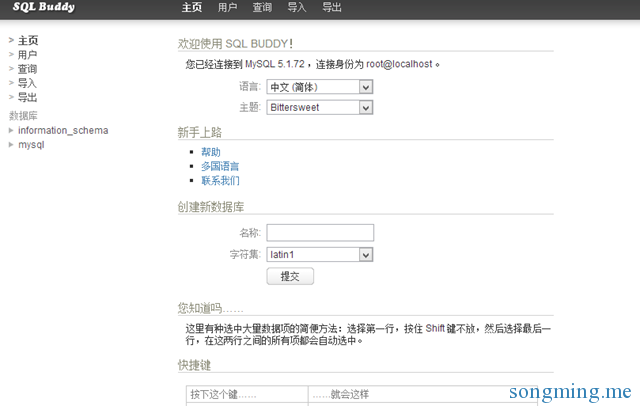Expand the mysql database tree arrow
Viewport: 640px width, 406px height.
tap(11, 145)
